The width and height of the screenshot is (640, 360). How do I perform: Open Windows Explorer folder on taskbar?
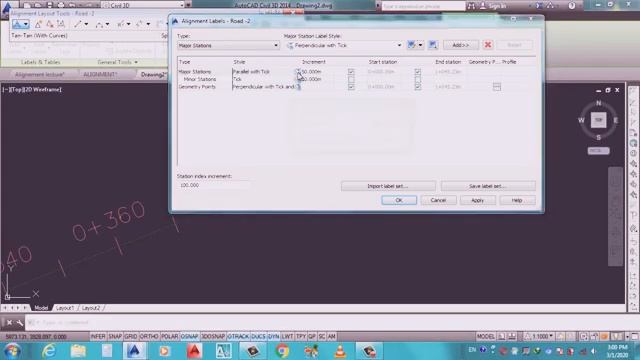click(78, 351)
